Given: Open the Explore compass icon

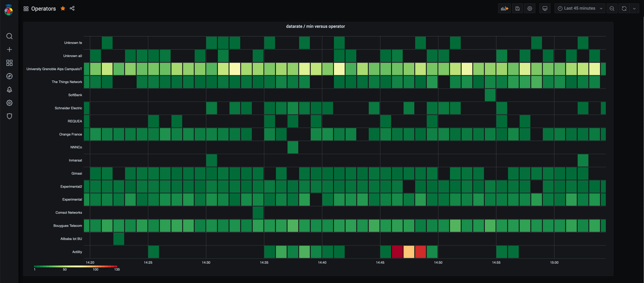Looking at the screenshot, I should [x=9, y=76].
